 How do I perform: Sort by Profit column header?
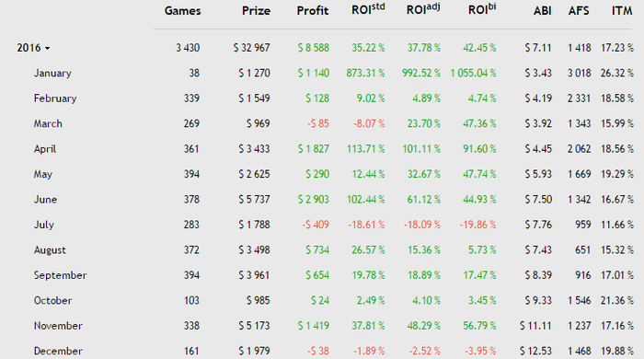[313, 11]
